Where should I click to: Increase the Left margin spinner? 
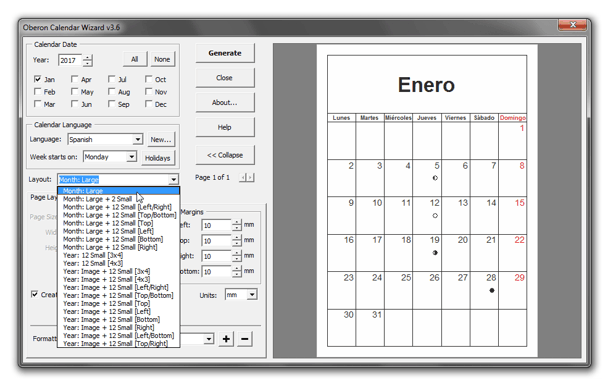(x=237, y=222)
